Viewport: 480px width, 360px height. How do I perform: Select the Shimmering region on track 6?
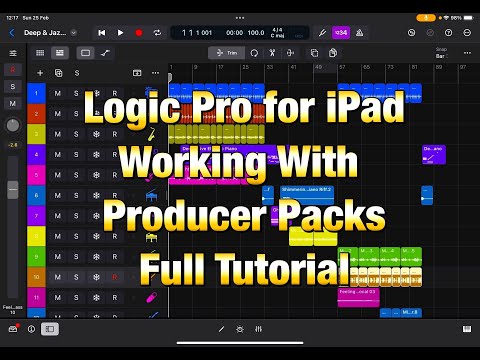pos(307,195)
